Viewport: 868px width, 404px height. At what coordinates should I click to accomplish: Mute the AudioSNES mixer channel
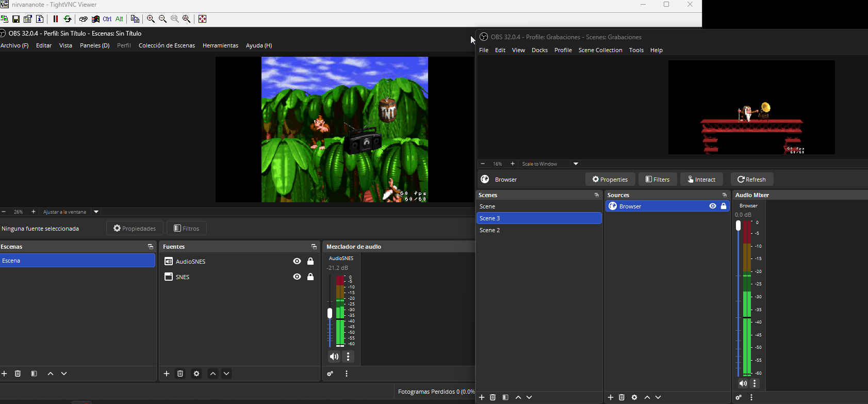[x=334, y=357]
